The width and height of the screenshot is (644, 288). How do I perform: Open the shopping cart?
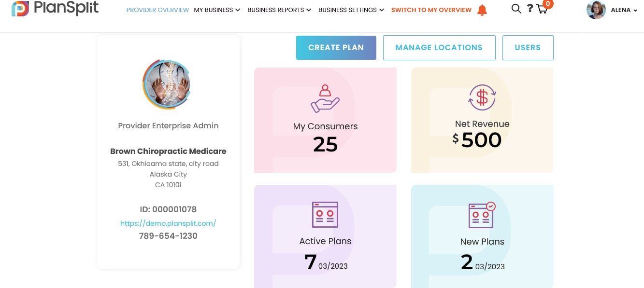point(542,9)
